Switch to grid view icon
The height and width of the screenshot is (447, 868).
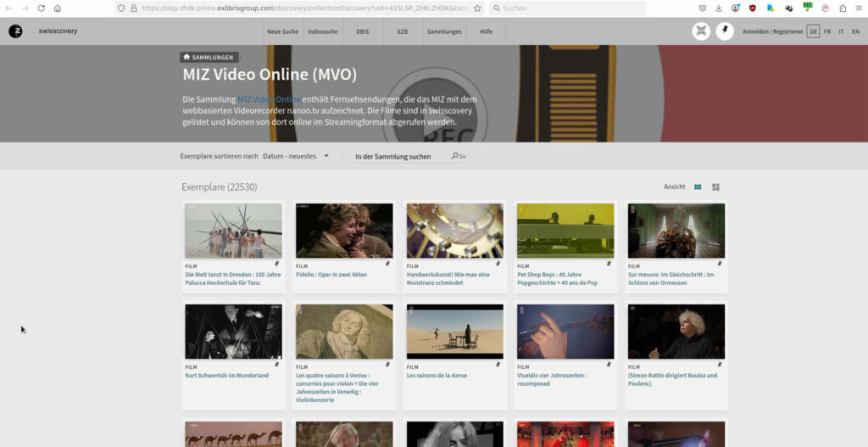coord(698,187)
